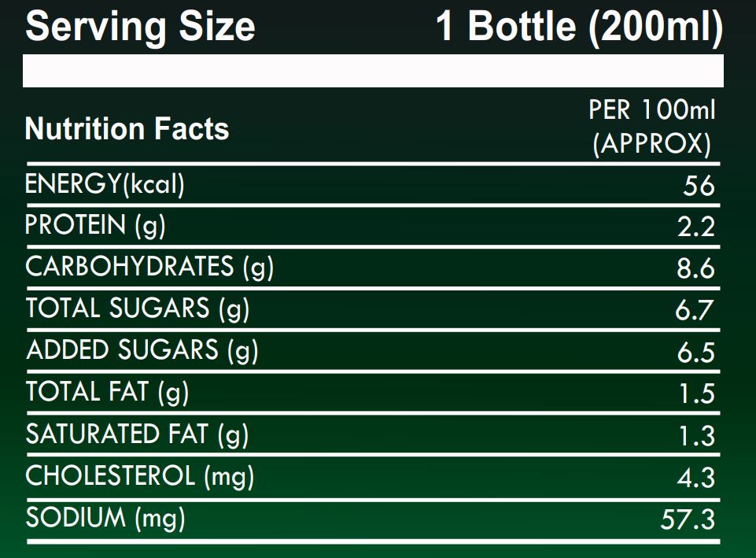
Task: Click the CHOLESTEROL (mg) label
Action: click(x=140, y=476)
